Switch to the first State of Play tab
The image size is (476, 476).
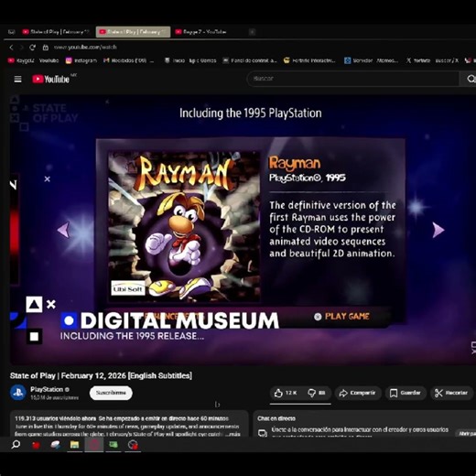tap(56, 32)
